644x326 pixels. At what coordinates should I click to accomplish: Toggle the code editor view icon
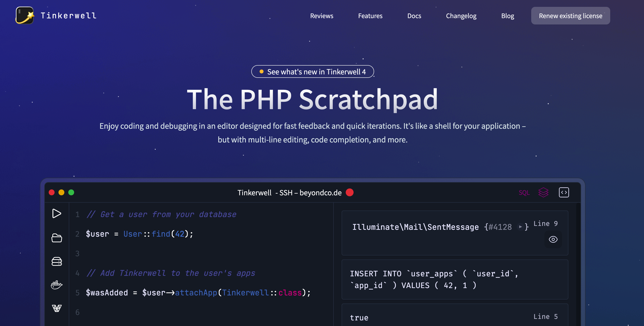[x=564, y=192]
